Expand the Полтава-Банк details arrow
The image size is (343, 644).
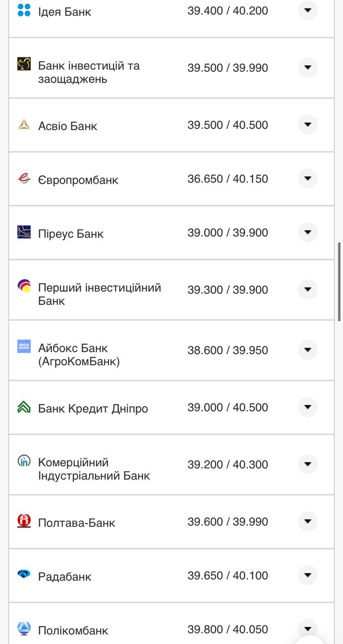pos(307,521)
